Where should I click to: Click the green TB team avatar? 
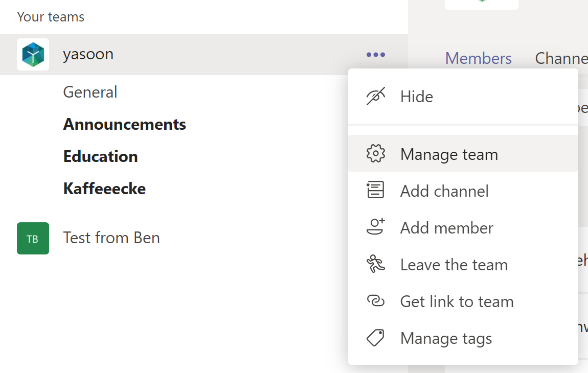coord(33,238)
